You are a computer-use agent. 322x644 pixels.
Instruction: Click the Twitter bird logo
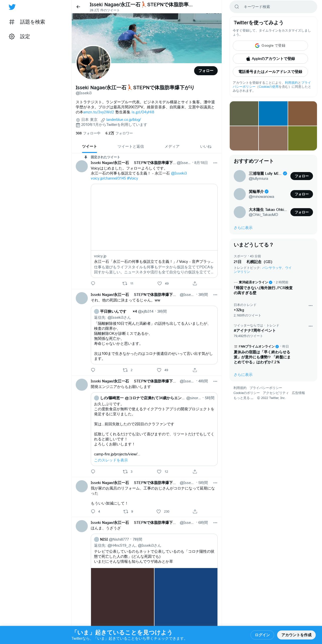point(12,7)
